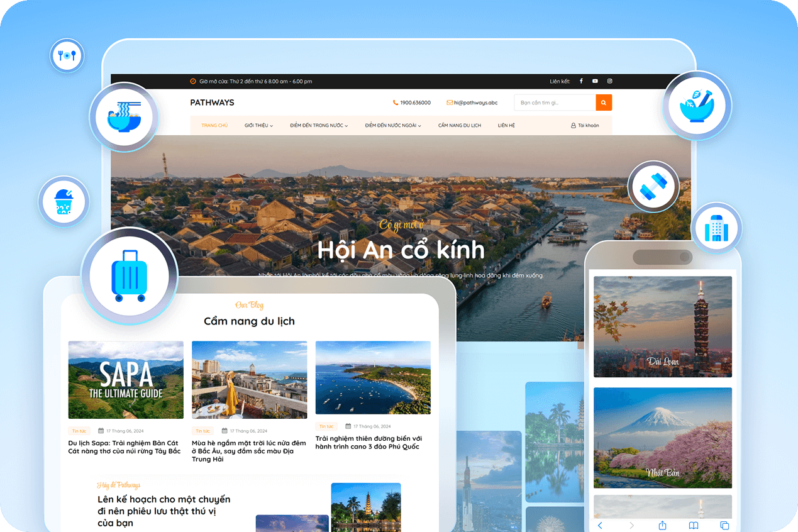798x532 pixels.
Task: Open the Facebook social link icon
Action: [x=581, y=81]
